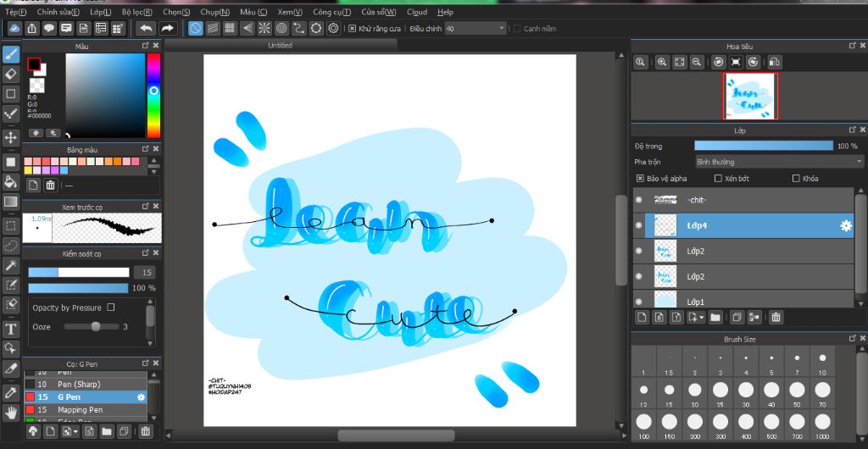Enable the concentric circle snap guide
The image size is (868, 449).
(281, 28)
